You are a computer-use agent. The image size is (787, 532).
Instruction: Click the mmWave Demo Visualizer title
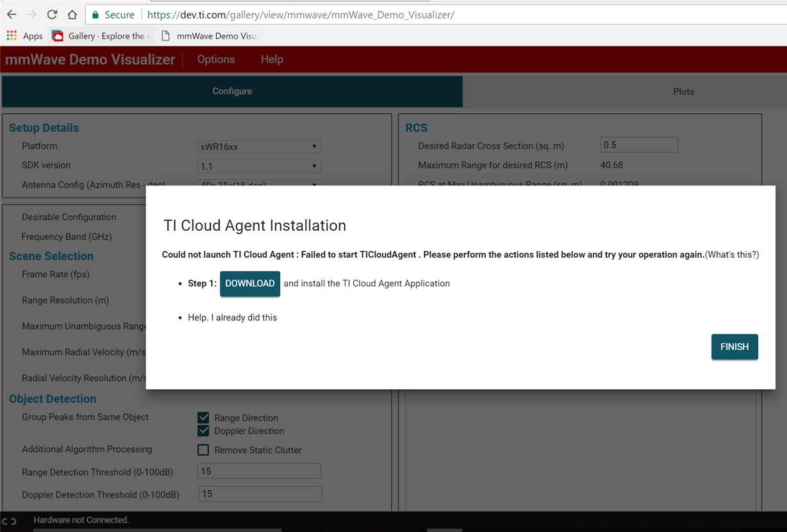pos(90,59)
